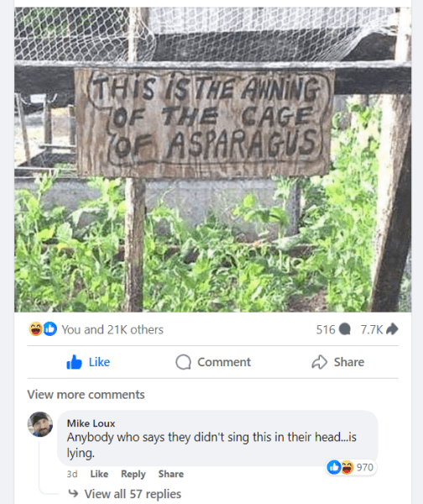
Task: Toggle Like under Mike Loux's comment
Action: [99, 474]
